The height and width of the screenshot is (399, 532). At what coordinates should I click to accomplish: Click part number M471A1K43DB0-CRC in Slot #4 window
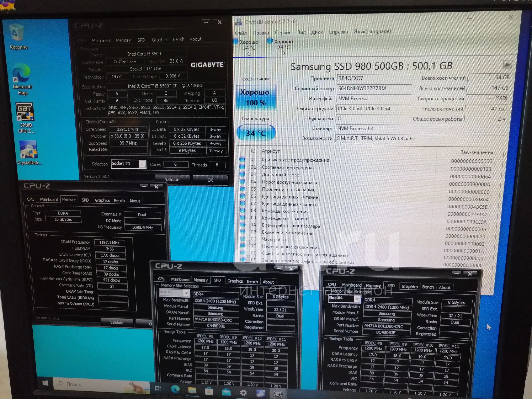coord(386,326)
